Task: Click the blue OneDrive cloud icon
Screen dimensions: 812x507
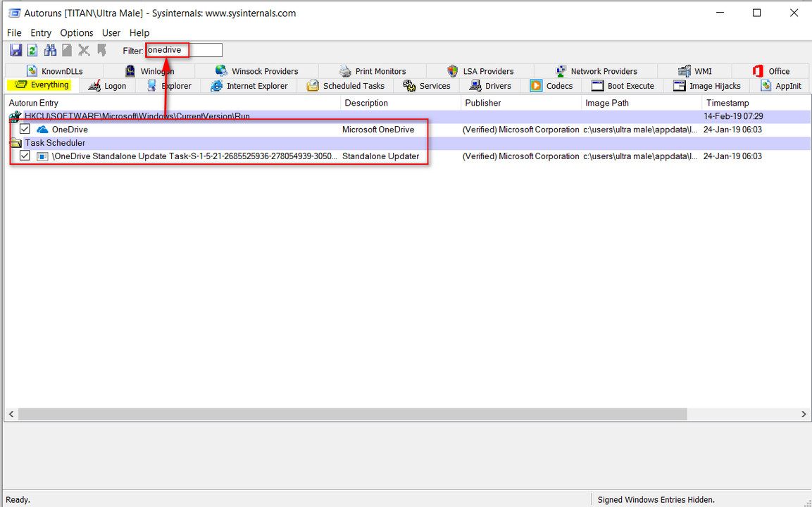Action: (x=42, y=130)
